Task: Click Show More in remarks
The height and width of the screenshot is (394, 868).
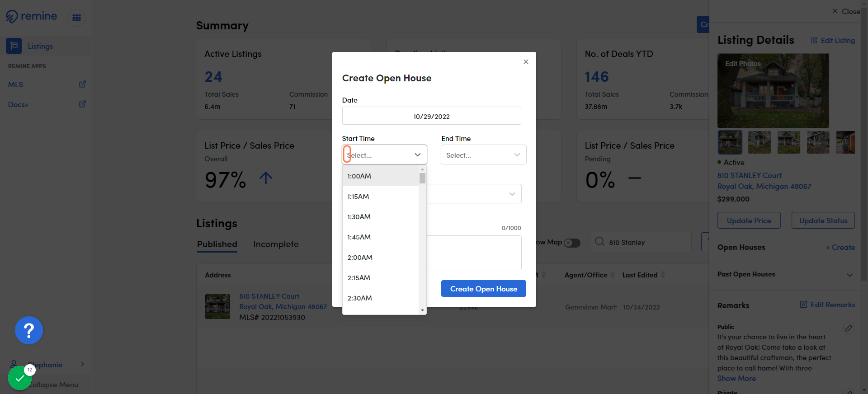Action: [736, 379]
